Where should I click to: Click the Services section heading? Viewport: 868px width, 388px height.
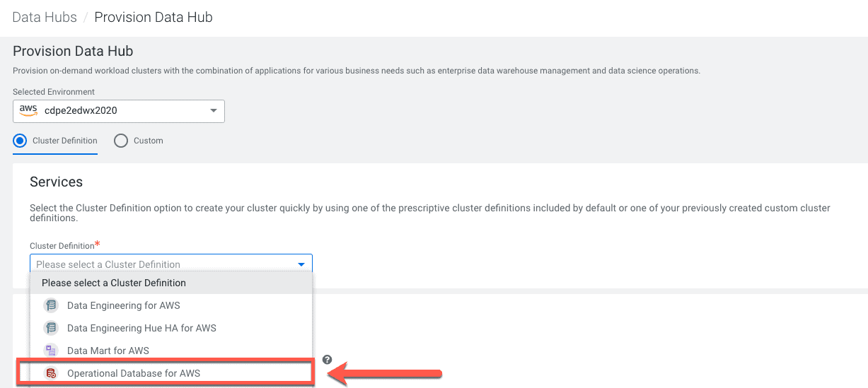click(x=56, y=182)
